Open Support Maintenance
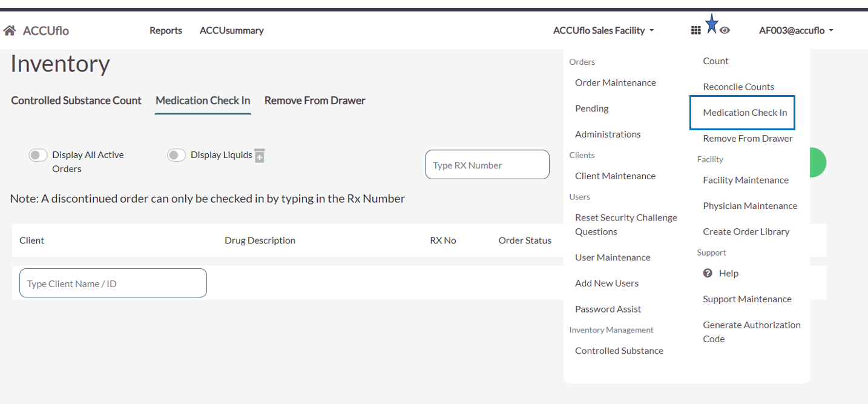868x404 pixels. [747, 299]
